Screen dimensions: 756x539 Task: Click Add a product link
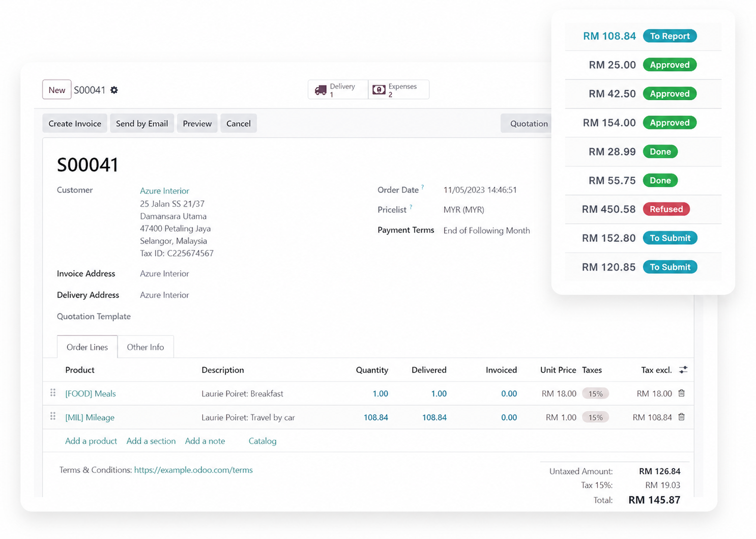(91, 441)
